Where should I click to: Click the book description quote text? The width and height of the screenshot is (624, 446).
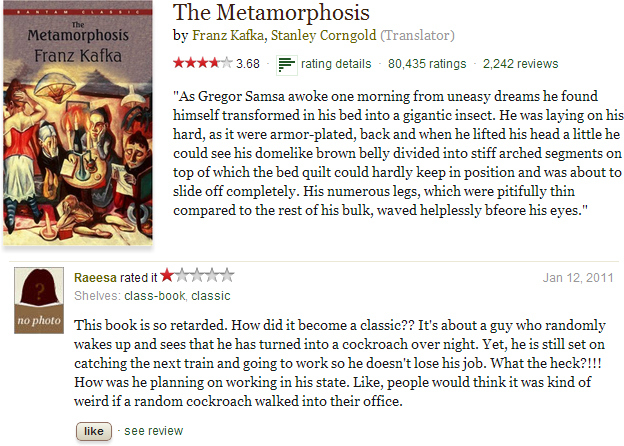397,154
